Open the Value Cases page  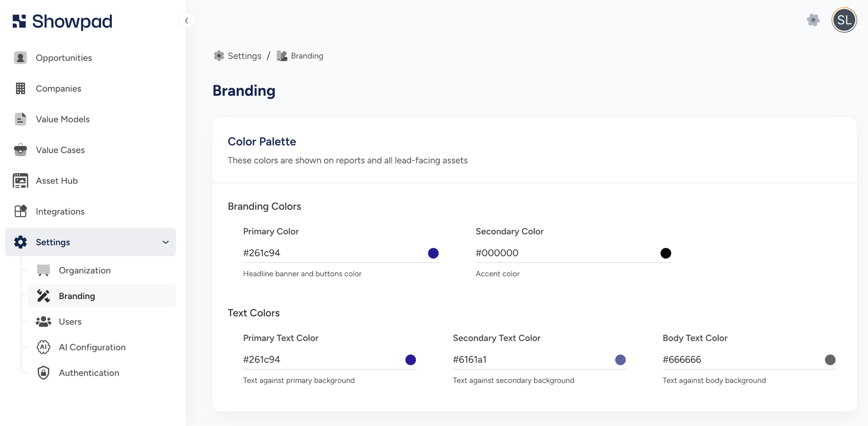(60, 150)
